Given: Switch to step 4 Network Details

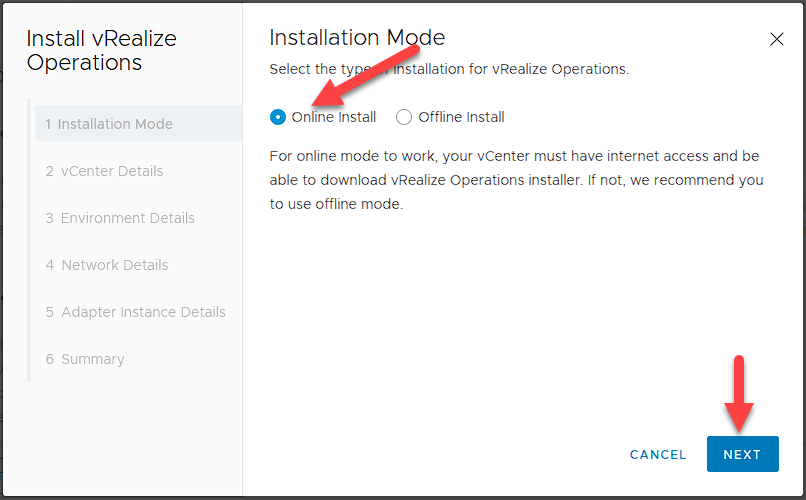Looking at the screenshot, I should pyautogui.click(x=107, y=265).
